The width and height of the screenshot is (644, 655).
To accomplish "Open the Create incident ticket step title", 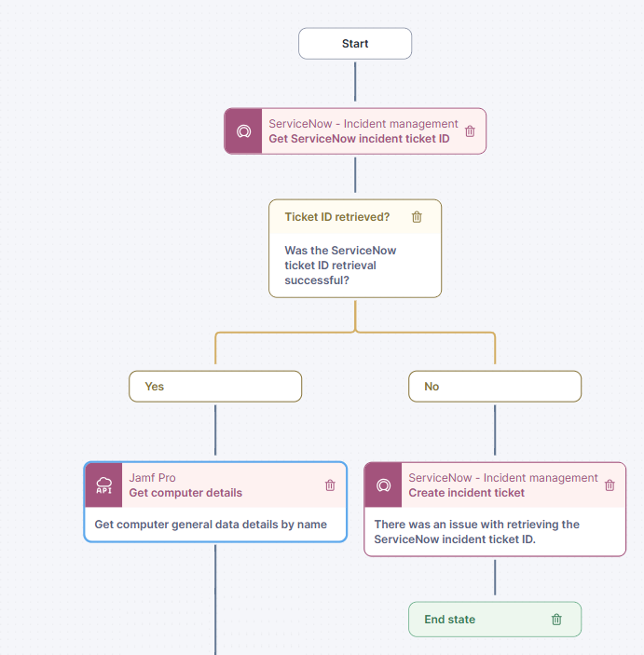I will (467, 493).
